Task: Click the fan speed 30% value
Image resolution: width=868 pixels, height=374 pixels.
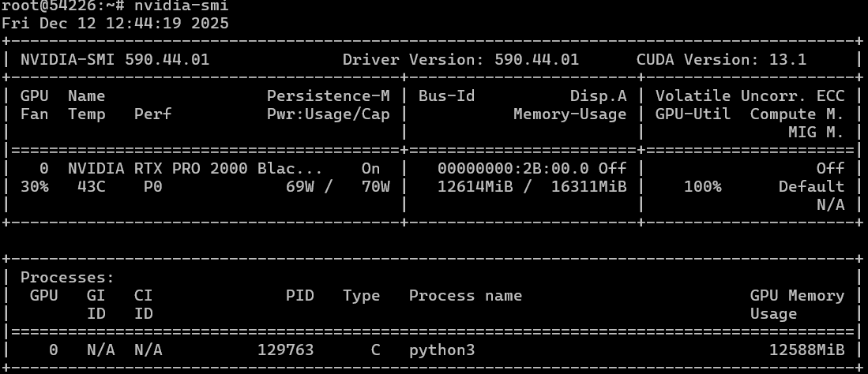Action: click(x=35, y=187)
